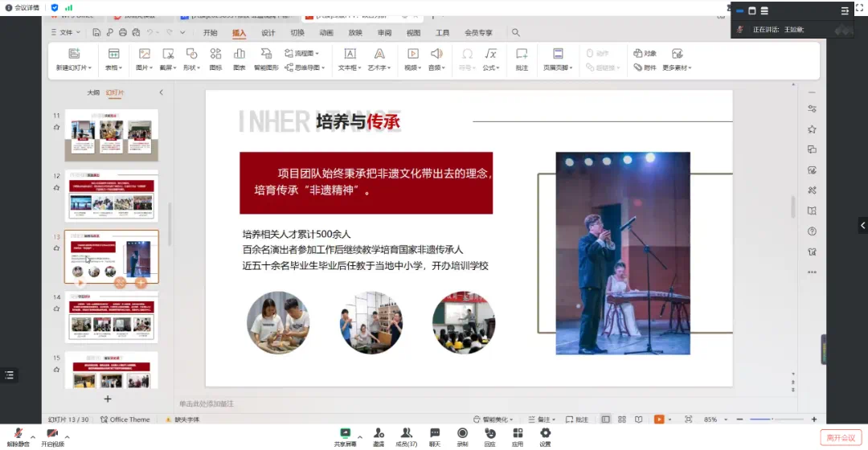Switch to 大纲 outline tab in side panel
This screenshot has height=450, width=868.
click(93, 93)
